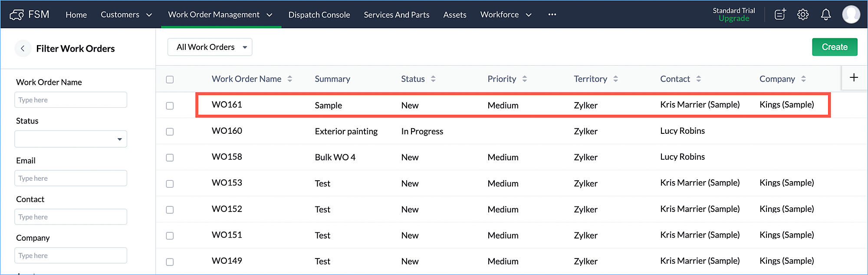Viewport: 868px width, 275px height.
Task: Tick the checkbox for WO161
Action: (170, 106)
